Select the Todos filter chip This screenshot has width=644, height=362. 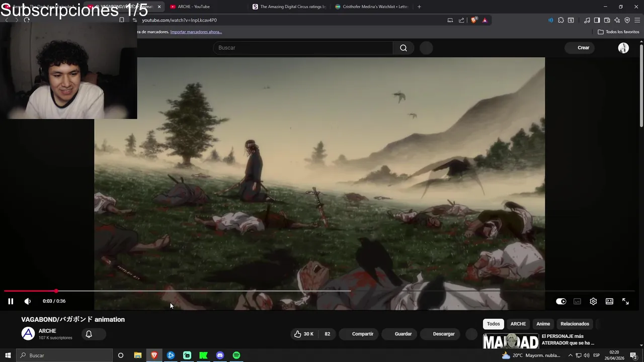493,324
